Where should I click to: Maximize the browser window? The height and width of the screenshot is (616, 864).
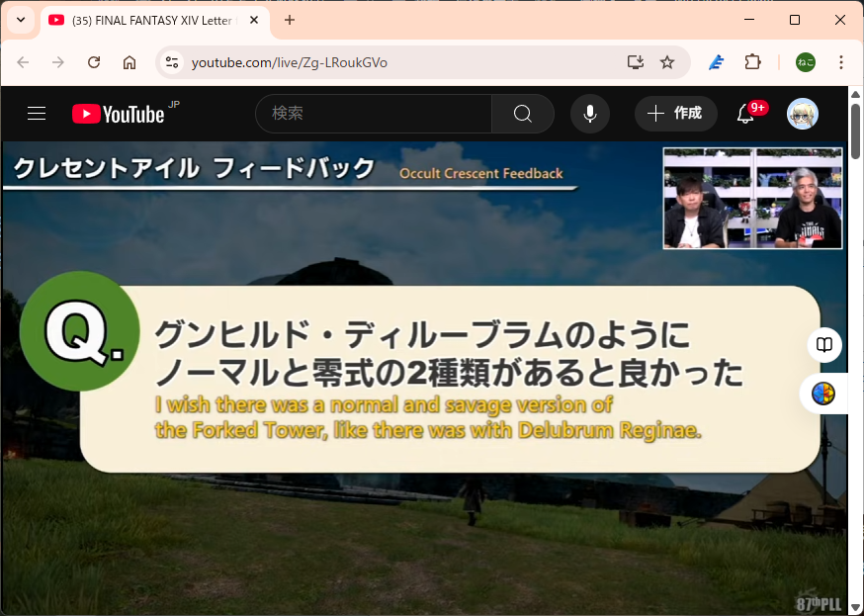(795, 21)
